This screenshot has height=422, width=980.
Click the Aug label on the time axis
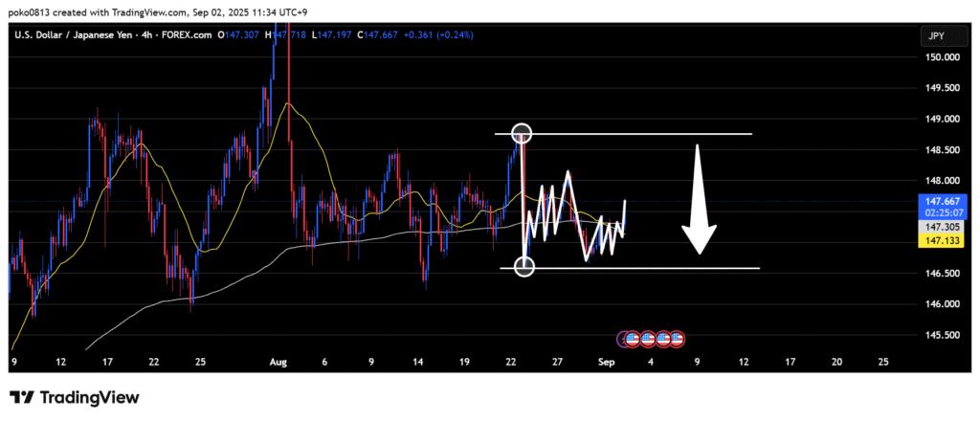point(278,362)
